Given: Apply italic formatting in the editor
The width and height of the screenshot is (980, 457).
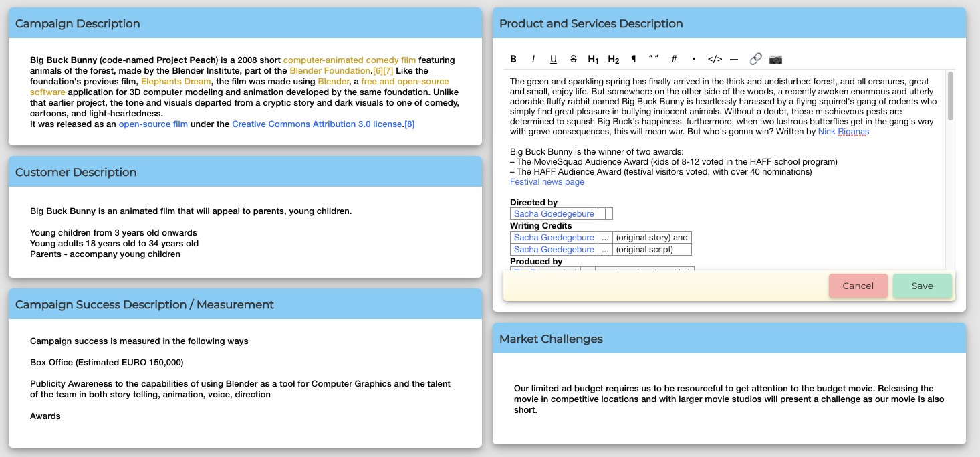Looking at the screenshot, I should pos(533,59).
